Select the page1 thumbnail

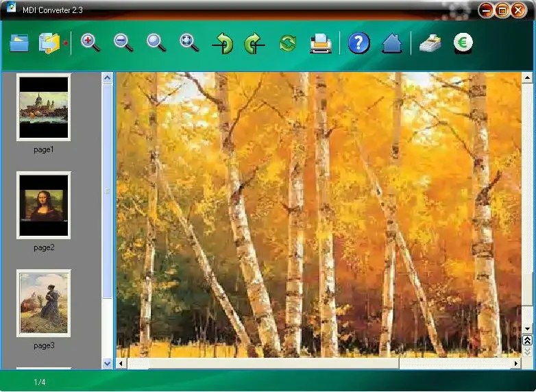point(44,108)
